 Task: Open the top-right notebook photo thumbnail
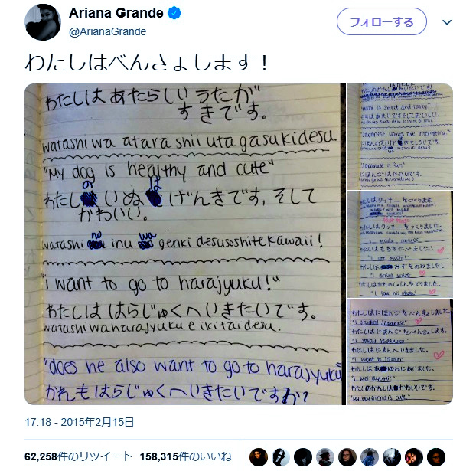point(399,136)
